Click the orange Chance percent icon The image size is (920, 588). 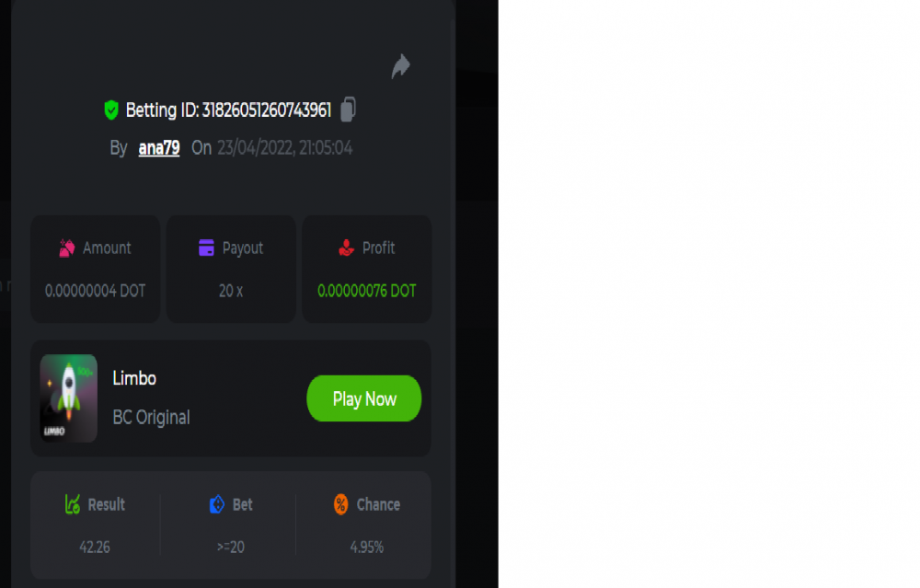tap(341, 504)
